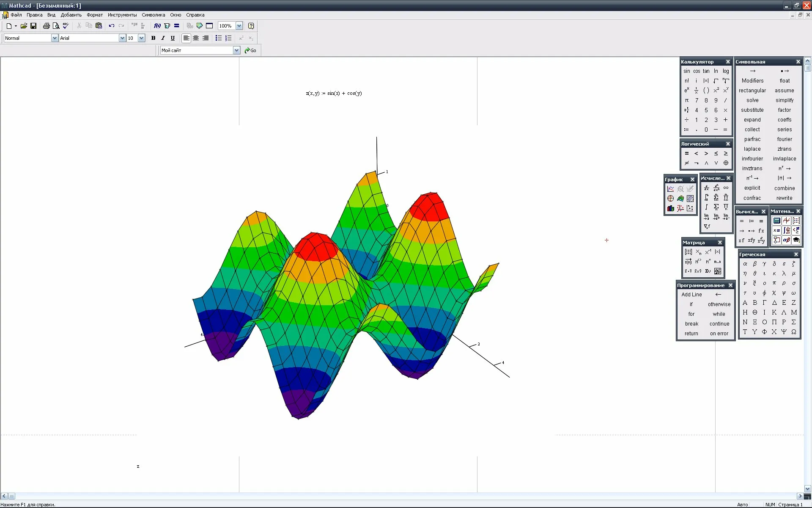Click the graduation cap icon in the Math palette

[x=796, y=240]
